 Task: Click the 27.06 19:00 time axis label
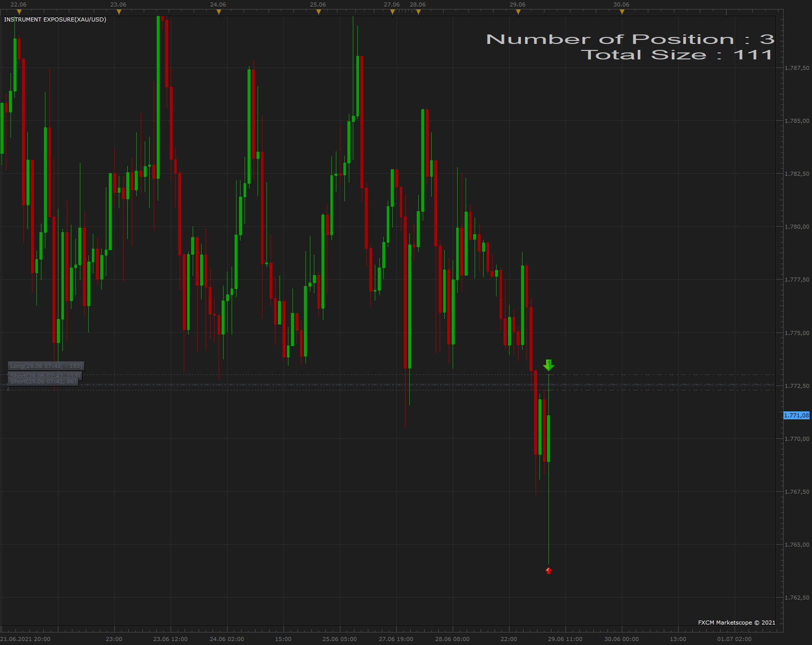396,639
